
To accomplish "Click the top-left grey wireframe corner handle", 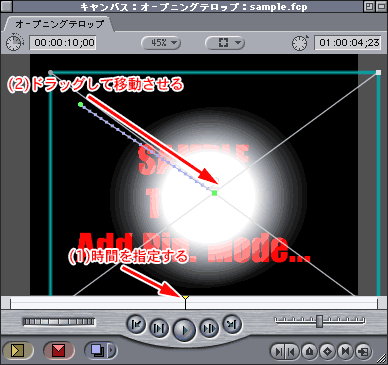I will coord(50,72).
